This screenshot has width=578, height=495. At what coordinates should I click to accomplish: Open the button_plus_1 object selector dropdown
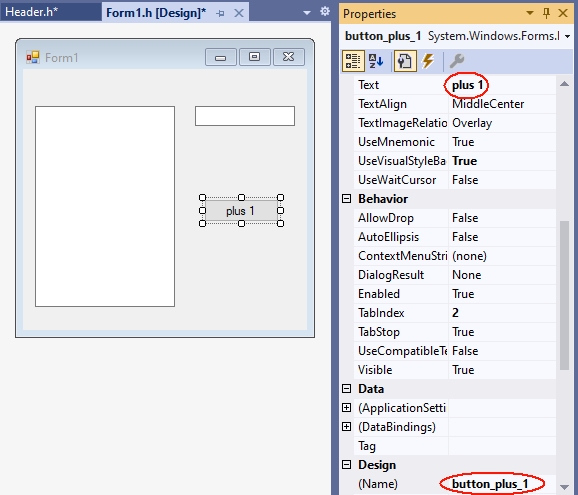pos(567,36)
